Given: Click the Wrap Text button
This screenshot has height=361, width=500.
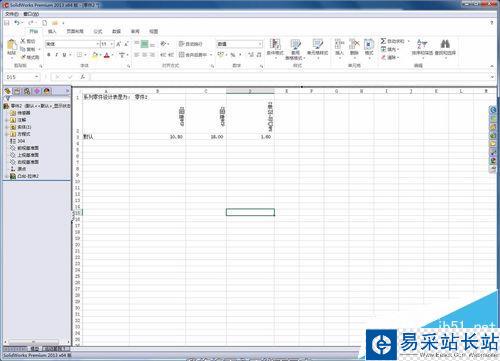Looking at the screenshot, I should (x=191, y=44).
